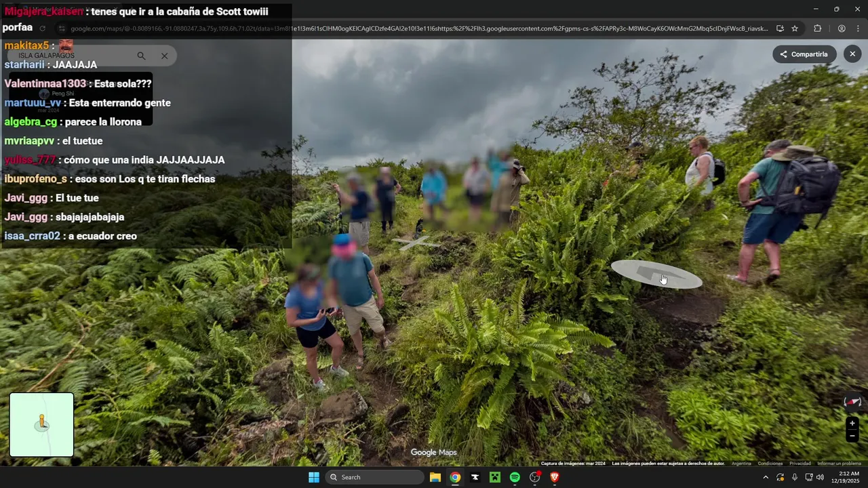Image resolution: width=868 pixels, height=488 pixels.
Task: Switch to Chrome in the taskbar
Action: (455, 477)
